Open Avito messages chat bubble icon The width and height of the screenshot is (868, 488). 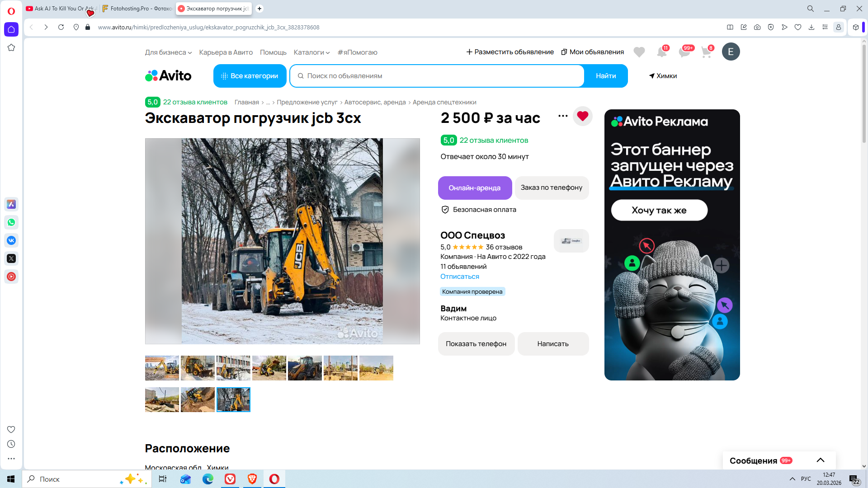(x=684, y=52)
